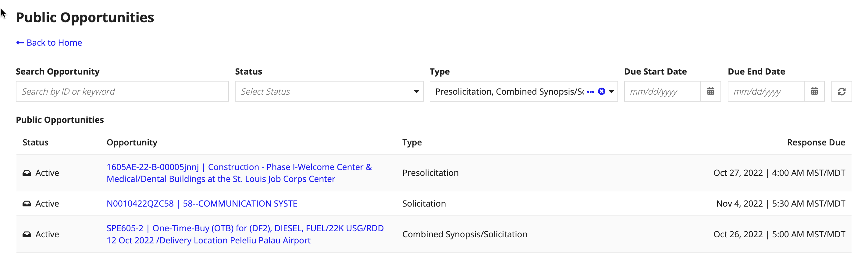This screenshot has width=868, height=258.
Task: Focus the Search by ID or keyword field
Action: coord(122,91)
